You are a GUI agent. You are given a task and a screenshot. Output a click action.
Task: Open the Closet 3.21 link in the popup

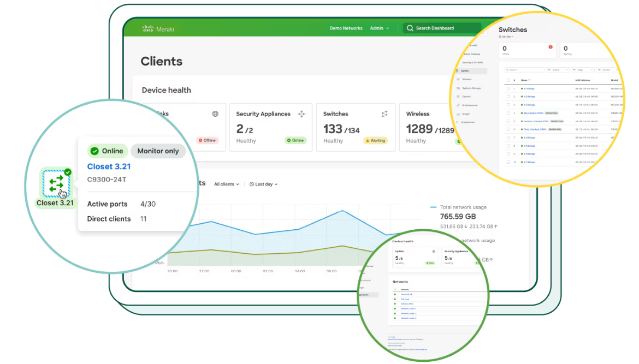point(109,166)
